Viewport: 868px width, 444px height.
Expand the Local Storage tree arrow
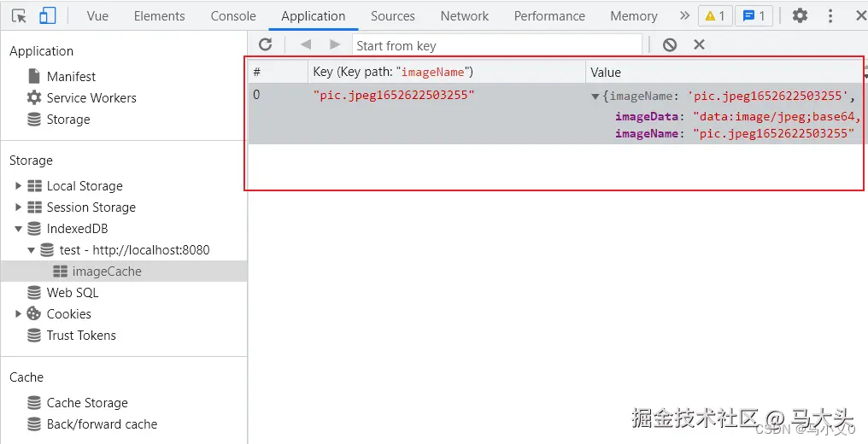[18, 186]
